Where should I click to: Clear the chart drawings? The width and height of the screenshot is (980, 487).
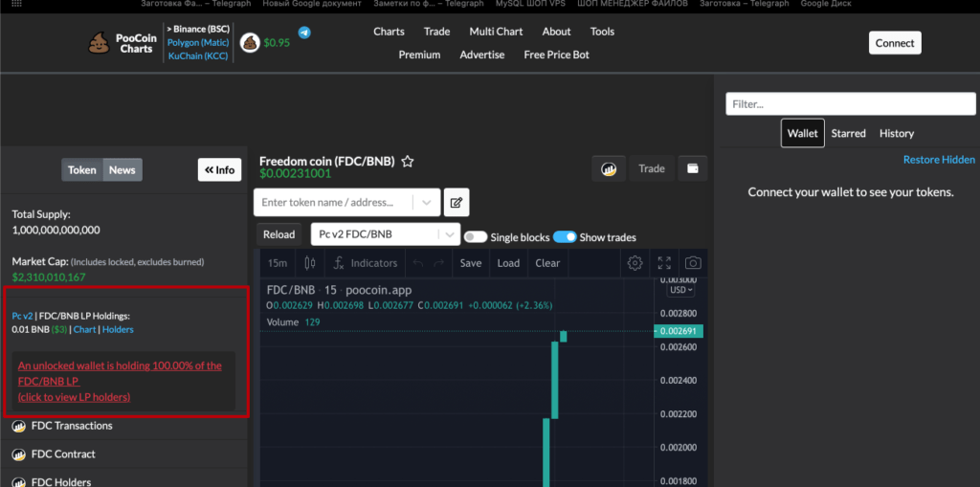547,263
